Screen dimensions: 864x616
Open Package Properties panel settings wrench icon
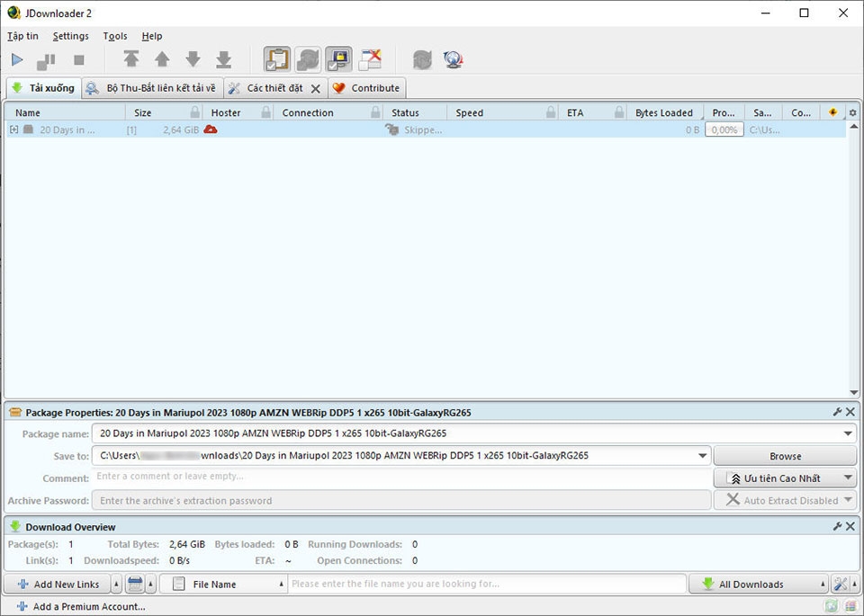(839, 412)
